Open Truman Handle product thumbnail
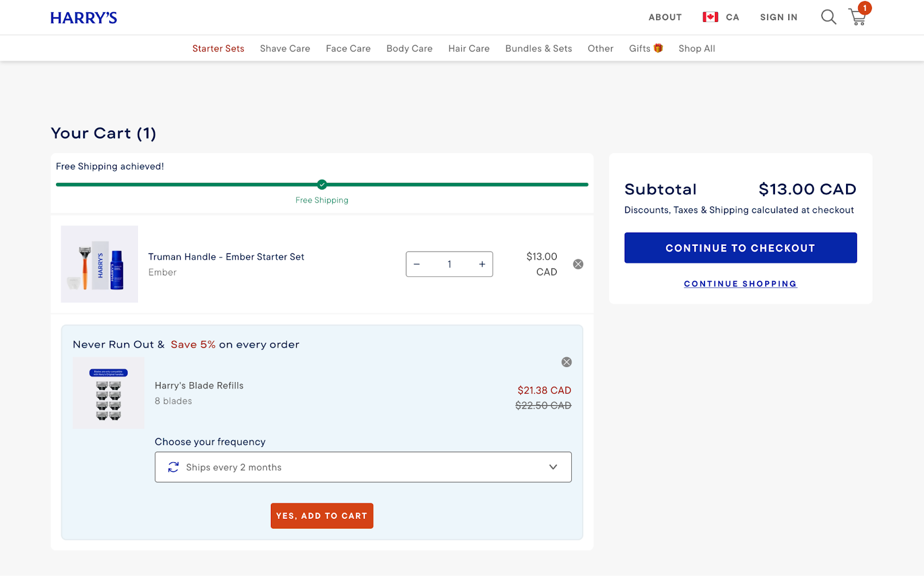Screen dimensions: 924x576 click(x=99, y=264)
